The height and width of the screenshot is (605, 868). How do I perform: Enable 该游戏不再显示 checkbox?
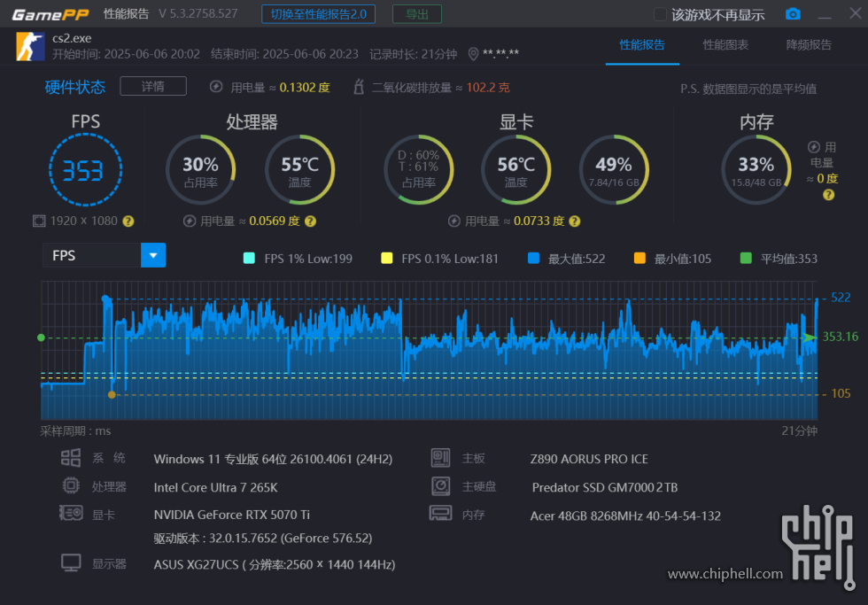click(x=660, y=14)
